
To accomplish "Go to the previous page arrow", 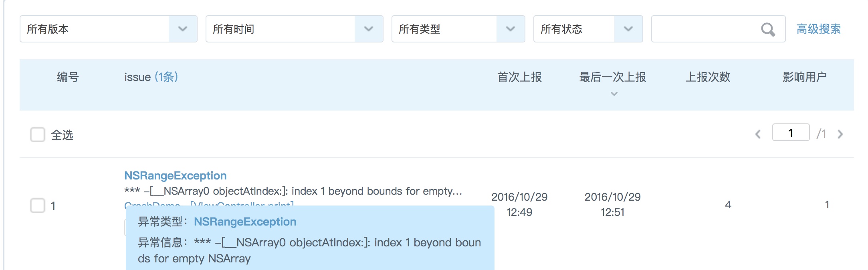I will (x=758, y=134).
